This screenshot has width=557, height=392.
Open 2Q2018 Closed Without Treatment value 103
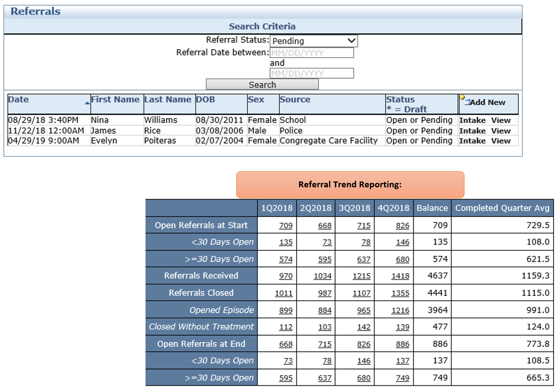(x=325, y=327)
